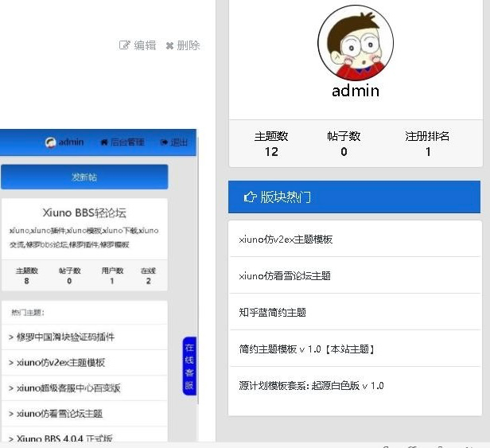Click the 主题数 8 site stat
The height and width of the screenshot is (448, 490).
pos(27,275)
